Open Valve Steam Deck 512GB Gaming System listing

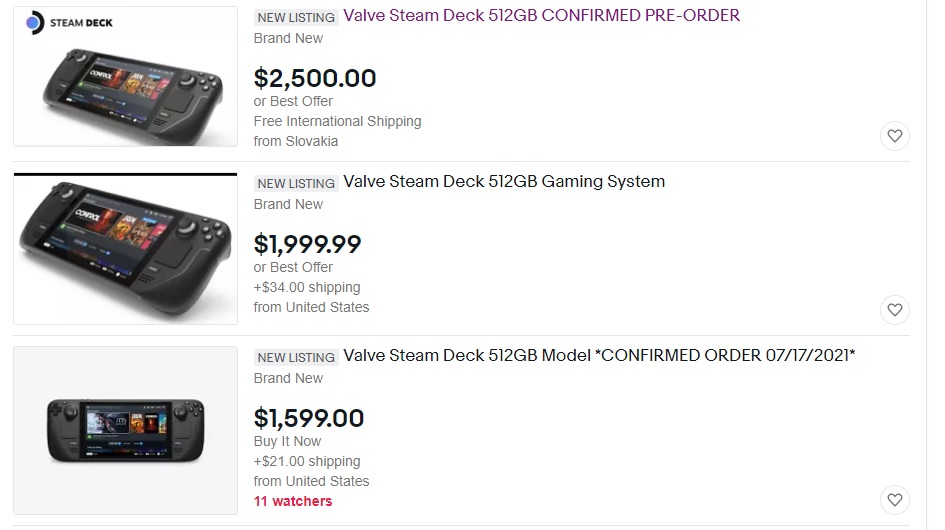point(504,182)
